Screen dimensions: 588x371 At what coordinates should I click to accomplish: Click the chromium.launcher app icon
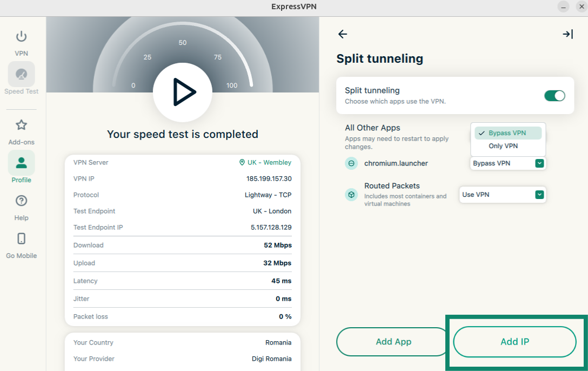pyautogui.click(x=351, y=163)
